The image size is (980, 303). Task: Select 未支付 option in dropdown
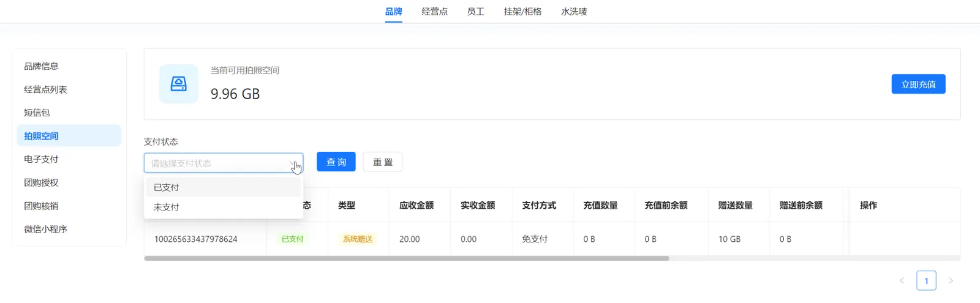tap(224, 207)
